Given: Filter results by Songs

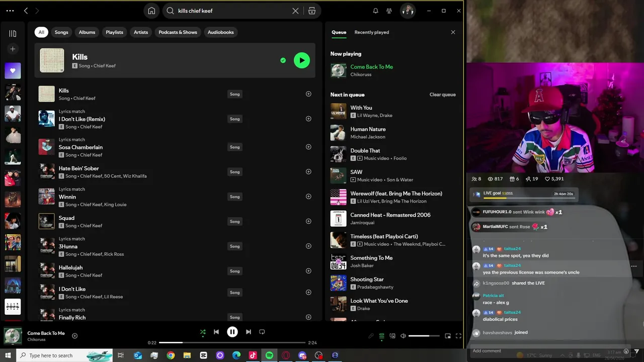Looking at the screenshot, I should (61, 32).
